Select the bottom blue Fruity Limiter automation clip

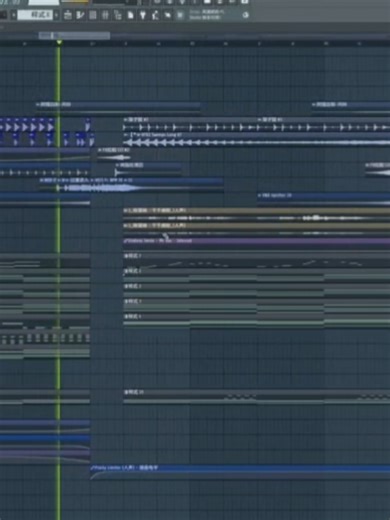pyautogui.click(x=240, y=472)
